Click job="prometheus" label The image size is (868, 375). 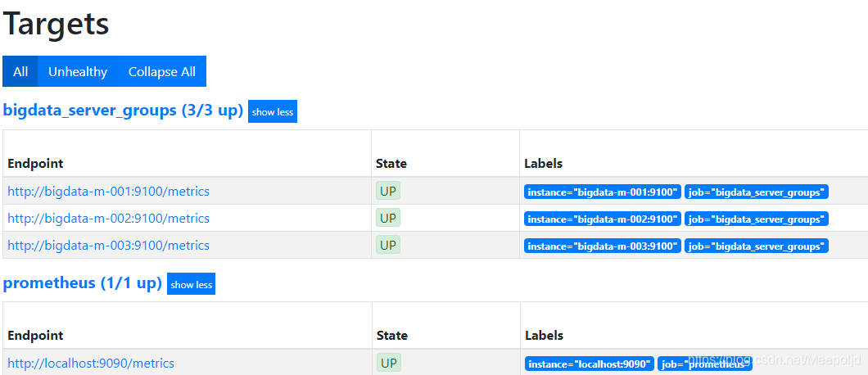tap(703, 364)
